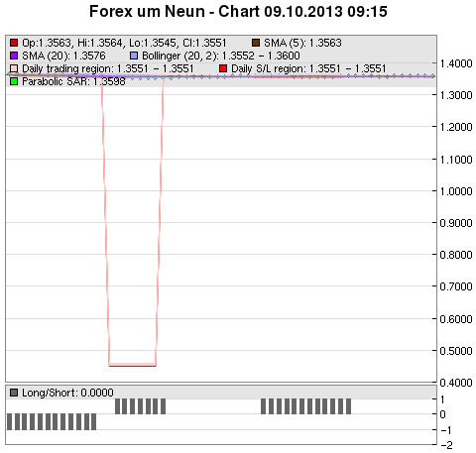Viewport: 476px width, 453px height.
Task: Click the 0.7000 price axis label
Action: click(456, 286)
